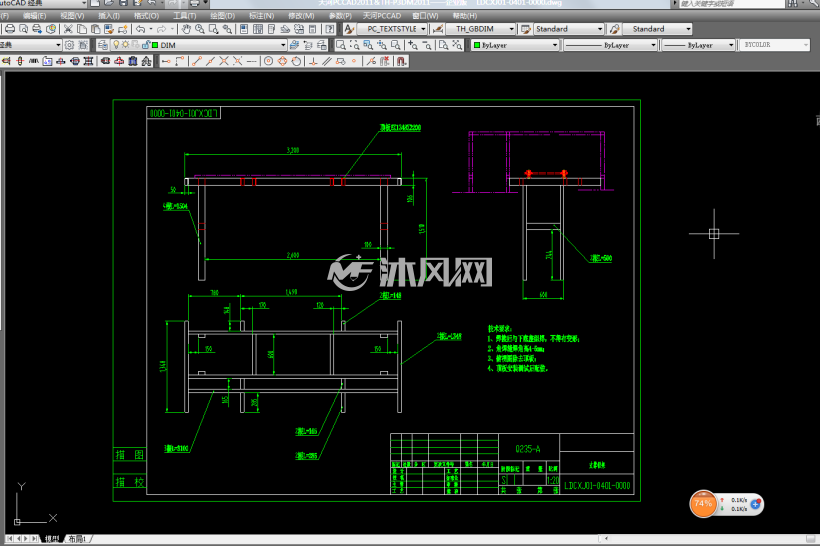Open the 视图(V) menu
The height and width of the screenshot is (546, 820).
coord(72,16)
